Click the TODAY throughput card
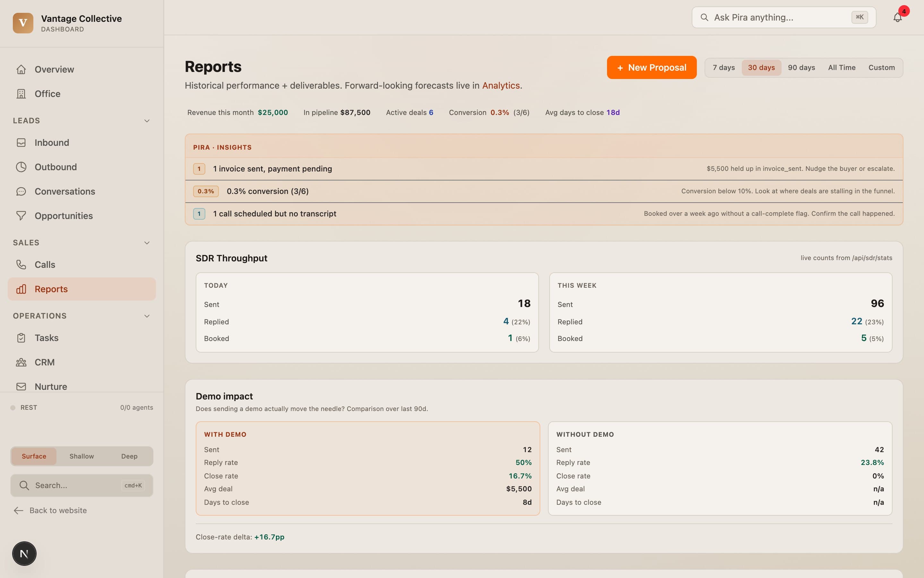 (x=367, y=312)
